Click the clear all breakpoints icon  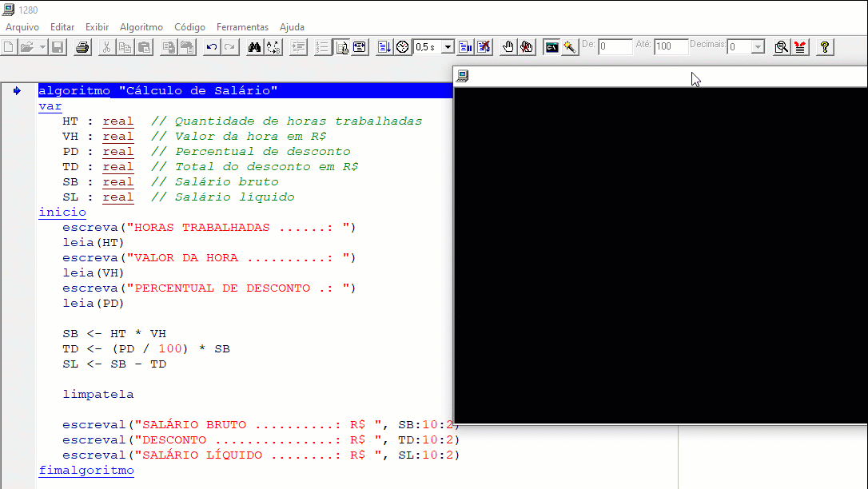[527, 47]
